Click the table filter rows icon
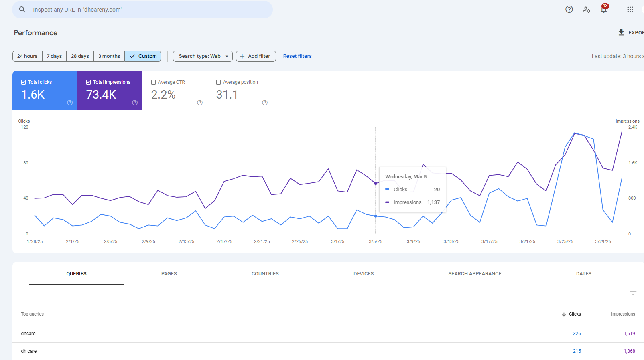 (x=633, y=293)
